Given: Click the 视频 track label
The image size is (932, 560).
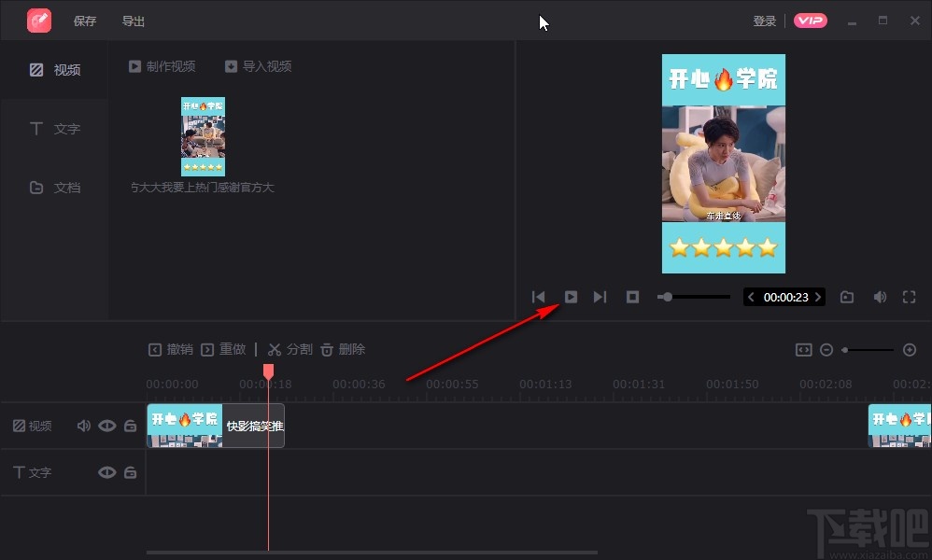Looking at the screenshot, I should click(x=33, y=426).
